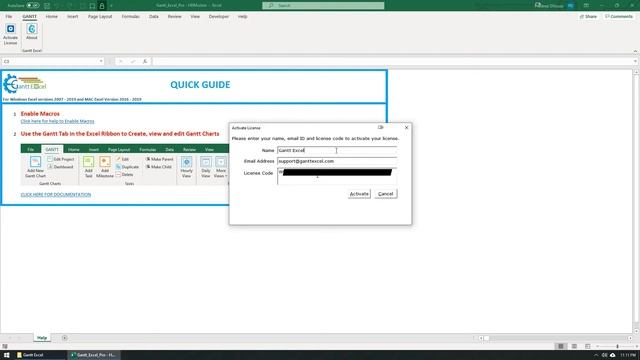Viewport: 640px width, 360px height.
Task: Open the Help ribbon tab
Action: [x=242, y=17]
